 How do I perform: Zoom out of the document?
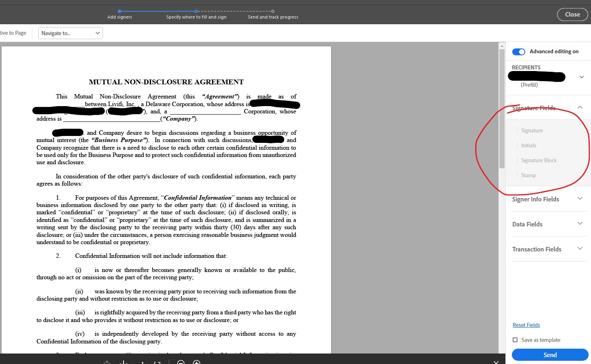coord(180,362)
